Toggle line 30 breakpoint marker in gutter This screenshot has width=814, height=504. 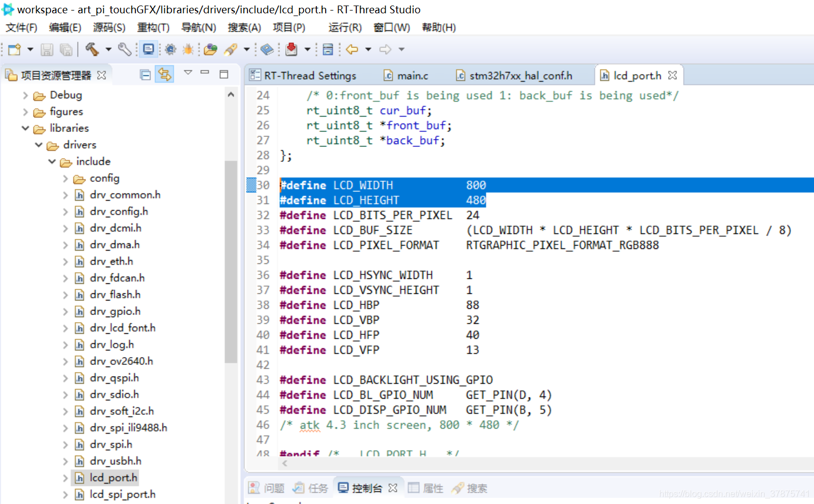[x=251, y=185]
